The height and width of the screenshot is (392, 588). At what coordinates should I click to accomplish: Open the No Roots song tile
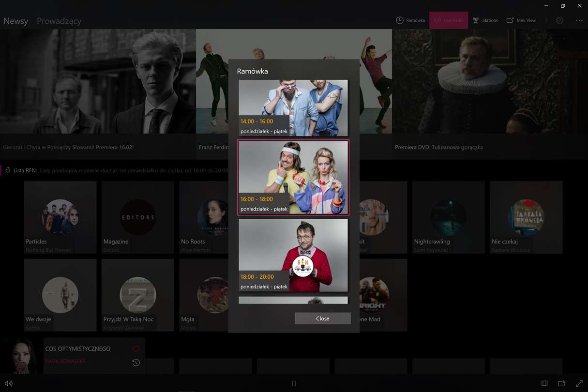coord(204,217)
